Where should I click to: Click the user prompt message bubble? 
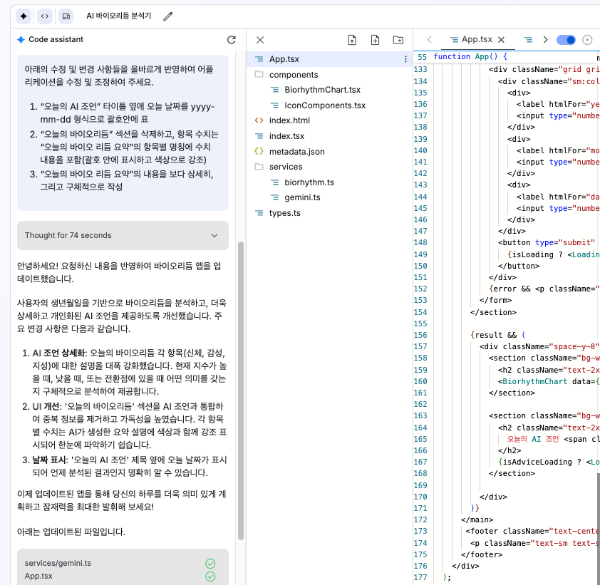point(123,133)
